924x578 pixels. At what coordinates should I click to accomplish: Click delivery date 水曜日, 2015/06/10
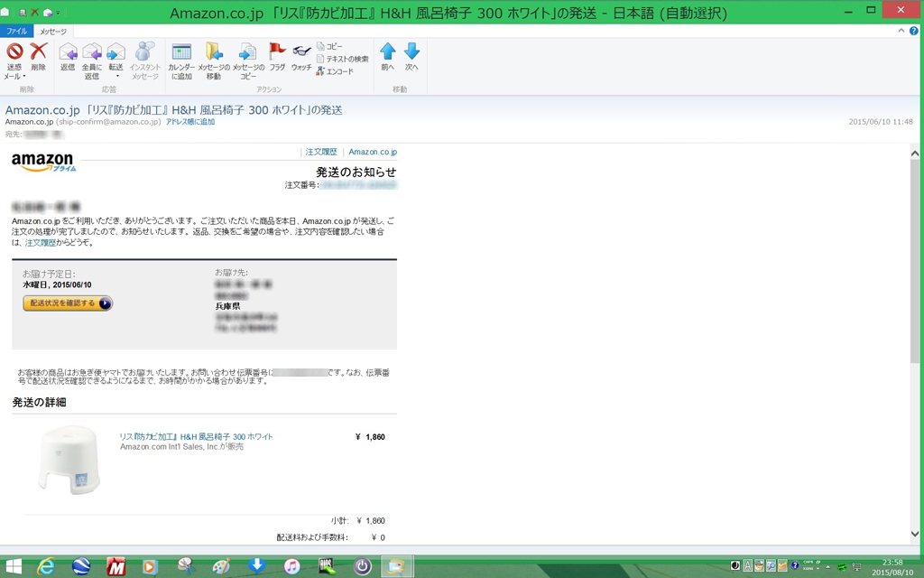57,284
